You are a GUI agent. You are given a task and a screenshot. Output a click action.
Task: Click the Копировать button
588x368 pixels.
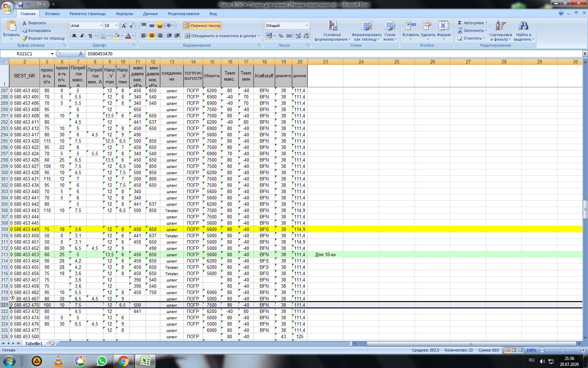coord(36,30)
